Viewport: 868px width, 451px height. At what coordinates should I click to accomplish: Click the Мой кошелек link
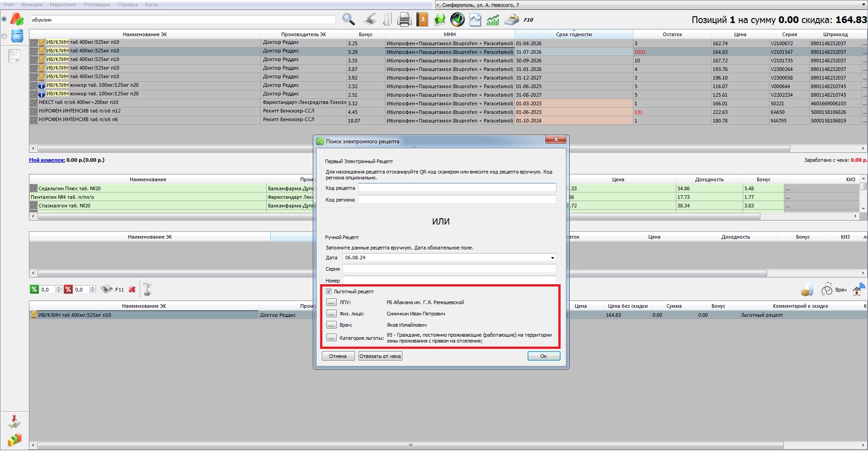(47, 160)
